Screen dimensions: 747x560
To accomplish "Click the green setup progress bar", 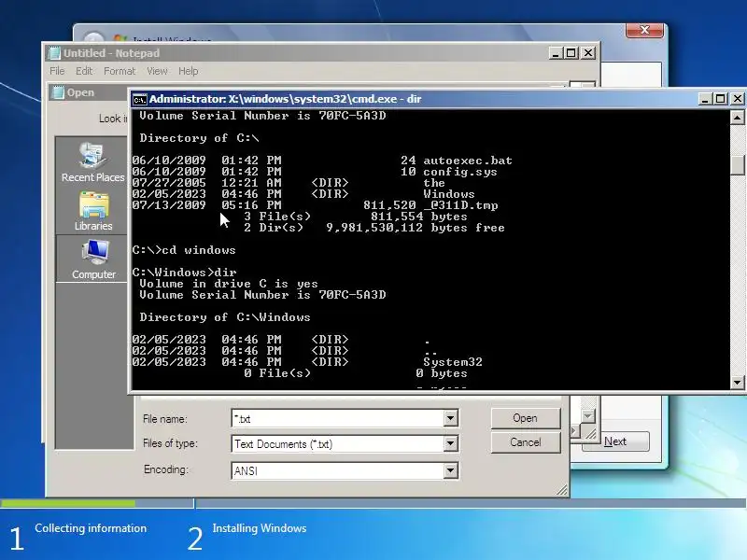I will [67, 503].
